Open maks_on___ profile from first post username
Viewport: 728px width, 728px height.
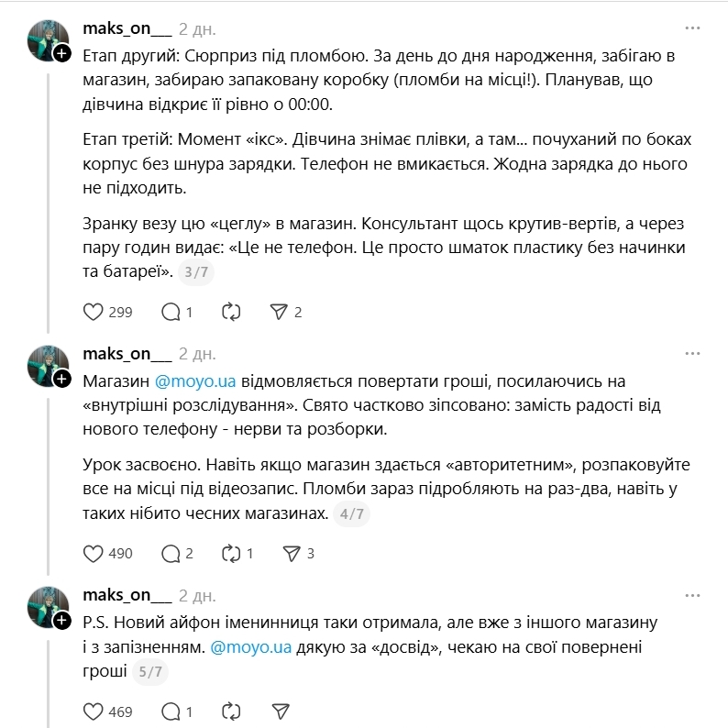tap(127, 28)
